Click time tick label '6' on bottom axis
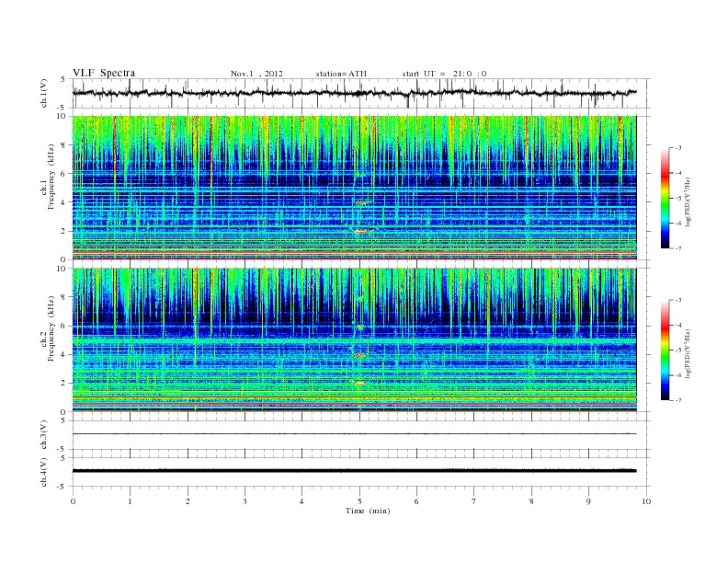The height and width of the screenshot is (563, 728). 416,501
